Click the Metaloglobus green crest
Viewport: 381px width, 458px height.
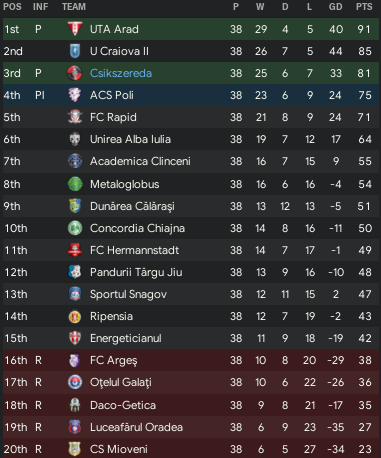[x=75, y=184]
